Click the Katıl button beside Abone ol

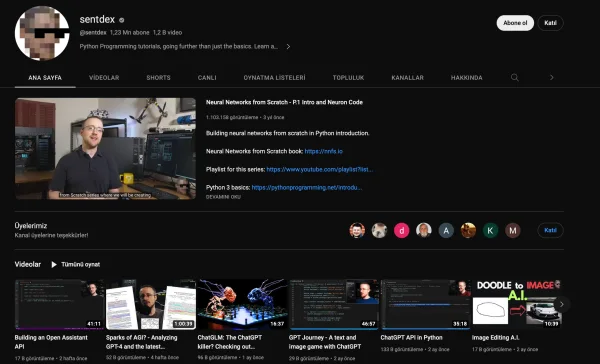(550, 23)
